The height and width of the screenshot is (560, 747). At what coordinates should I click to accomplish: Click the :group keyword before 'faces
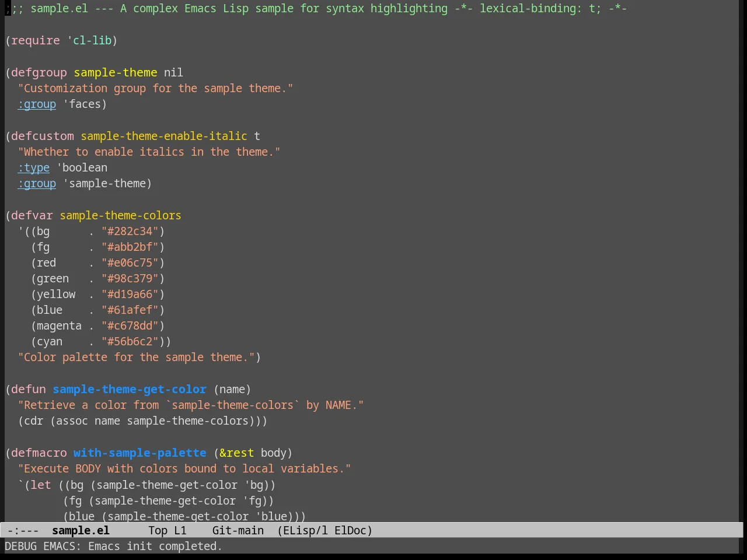tap(37, 104)
